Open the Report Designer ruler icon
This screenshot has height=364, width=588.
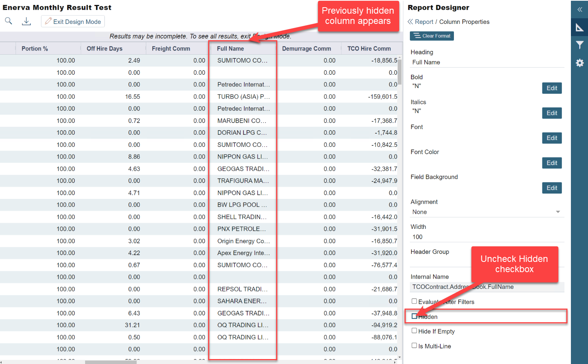(x=579, y=27)
